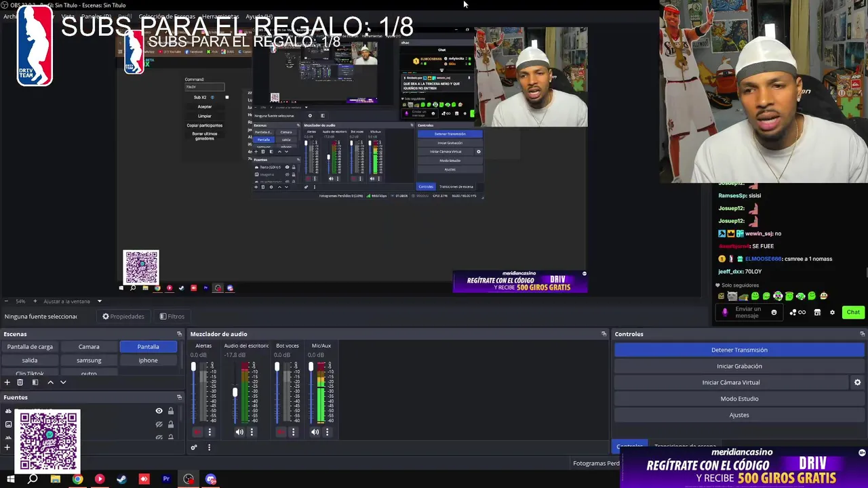Screen dimensions: 868x488
Task: Adjust Audio del escritorio volume fader
Action: tap(235, 392)
